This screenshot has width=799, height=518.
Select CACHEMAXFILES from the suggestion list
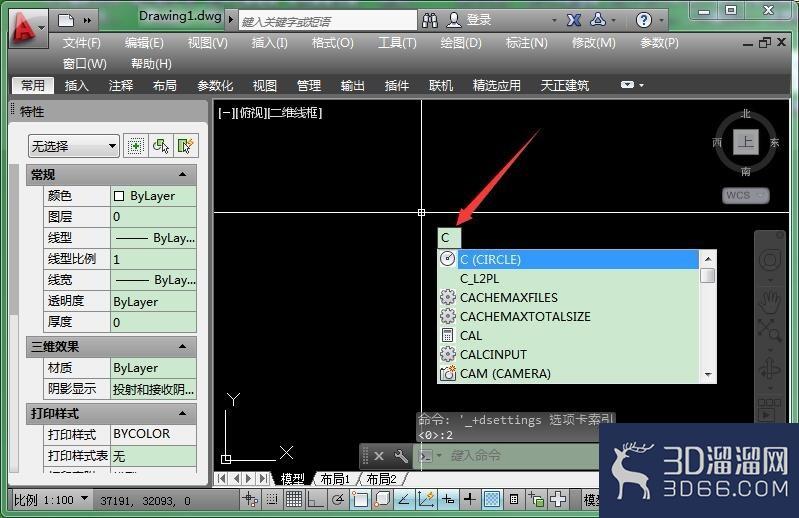(x=569, y=297)
